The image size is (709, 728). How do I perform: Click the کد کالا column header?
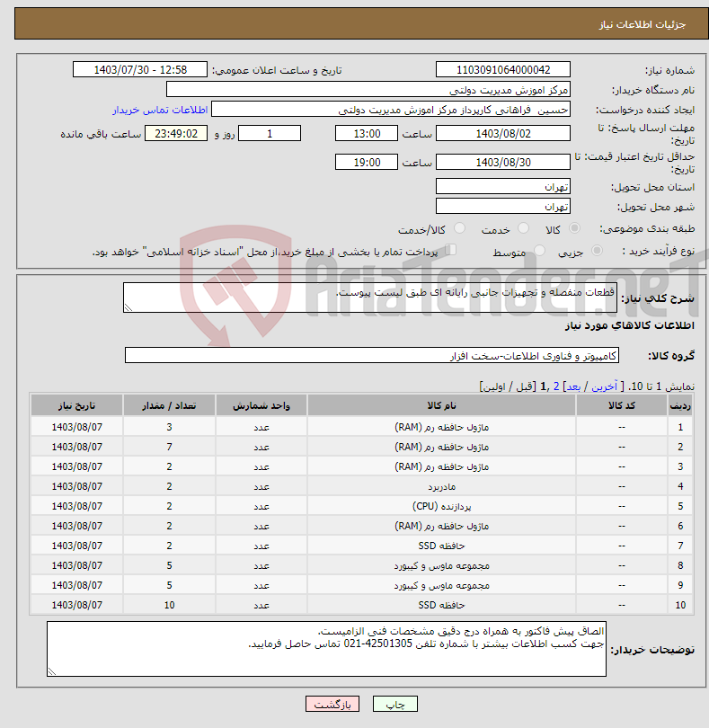[x=622, y=405]
